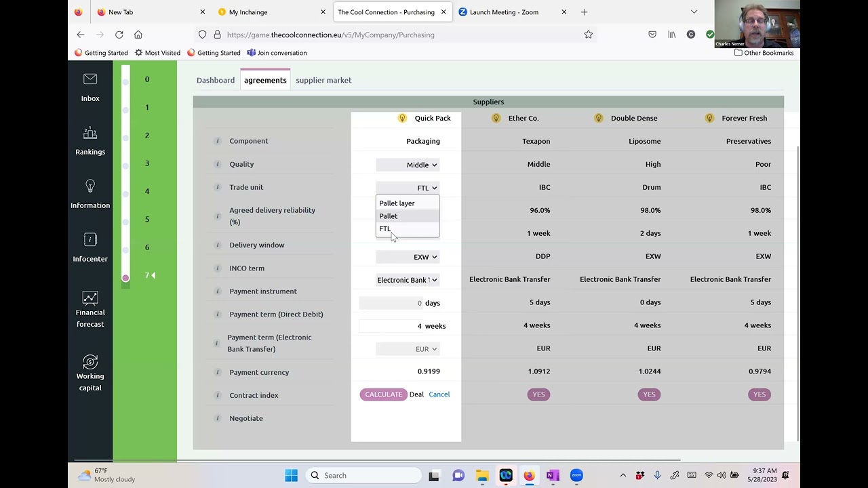Switch to the agreements tab
The height and width of the screenshot is (488, 868).
tap(265, 80)
